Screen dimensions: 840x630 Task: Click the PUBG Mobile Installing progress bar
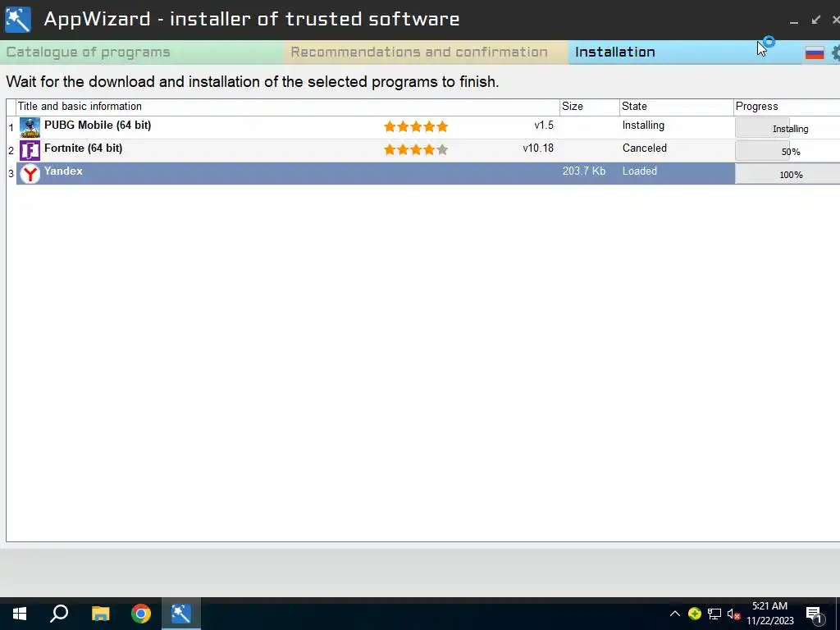pyautogui.click(x=787, y=129)
